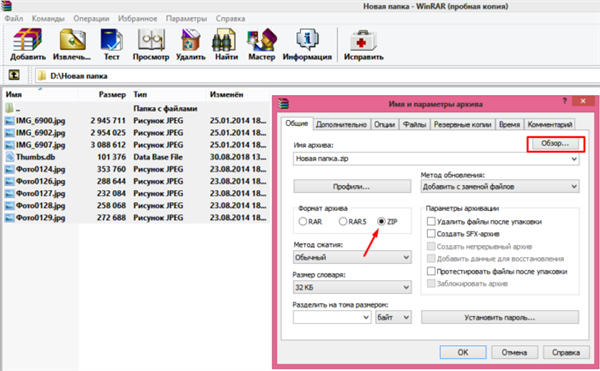Open the Параметры menu
The width and height of the screenshot is (600, 371).
[x=186, y=18]
